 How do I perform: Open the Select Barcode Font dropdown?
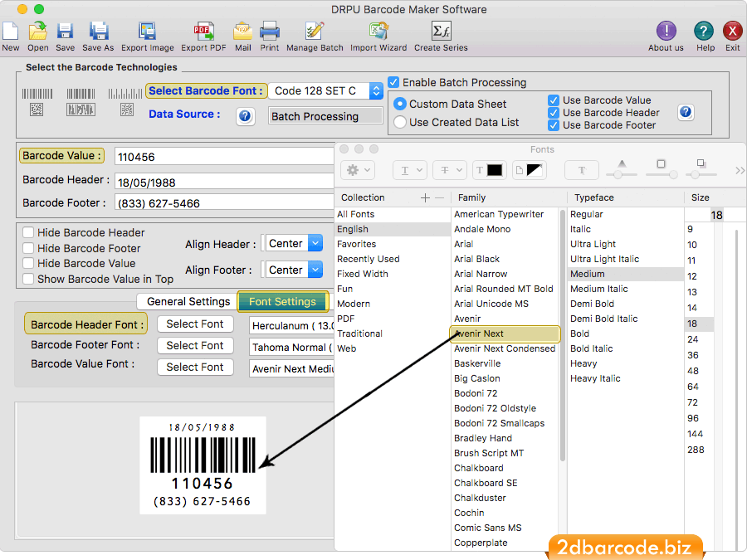326,90
